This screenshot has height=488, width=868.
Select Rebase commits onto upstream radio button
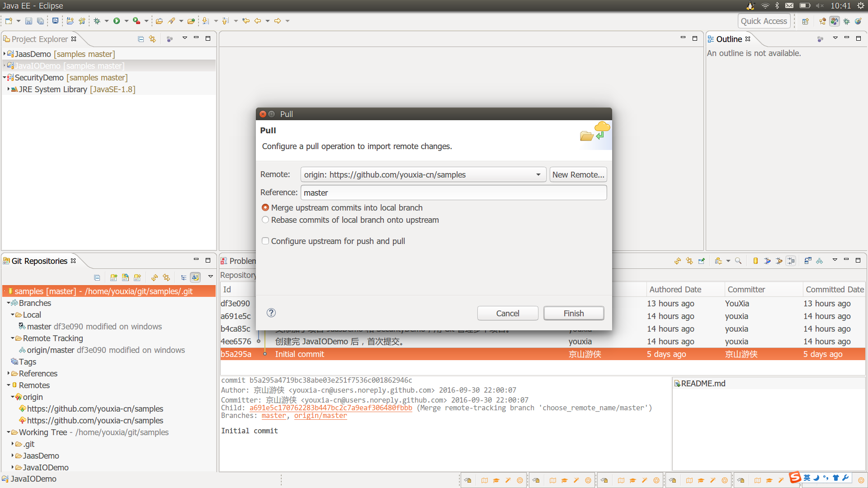click(265, 220)
